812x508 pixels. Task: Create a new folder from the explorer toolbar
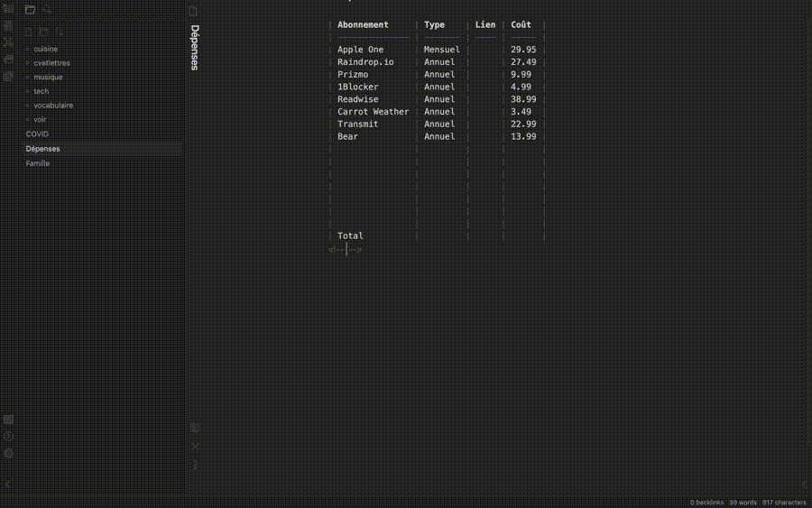point(44,32)
